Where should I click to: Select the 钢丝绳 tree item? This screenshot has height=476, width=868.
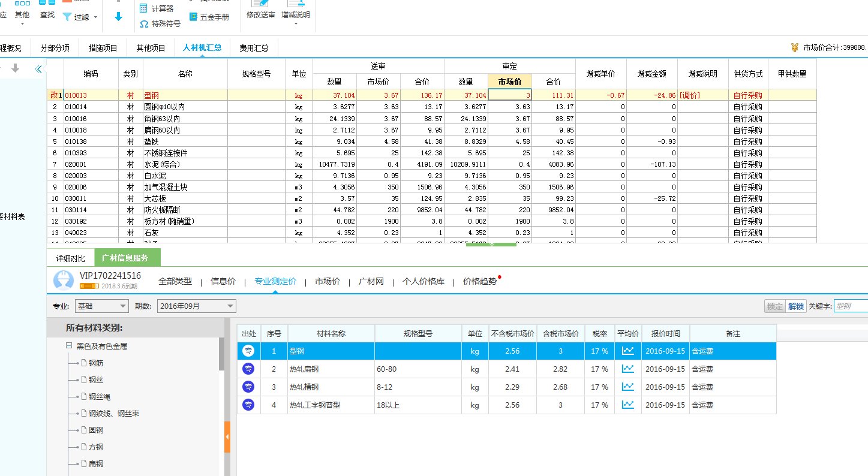(100, 397)
